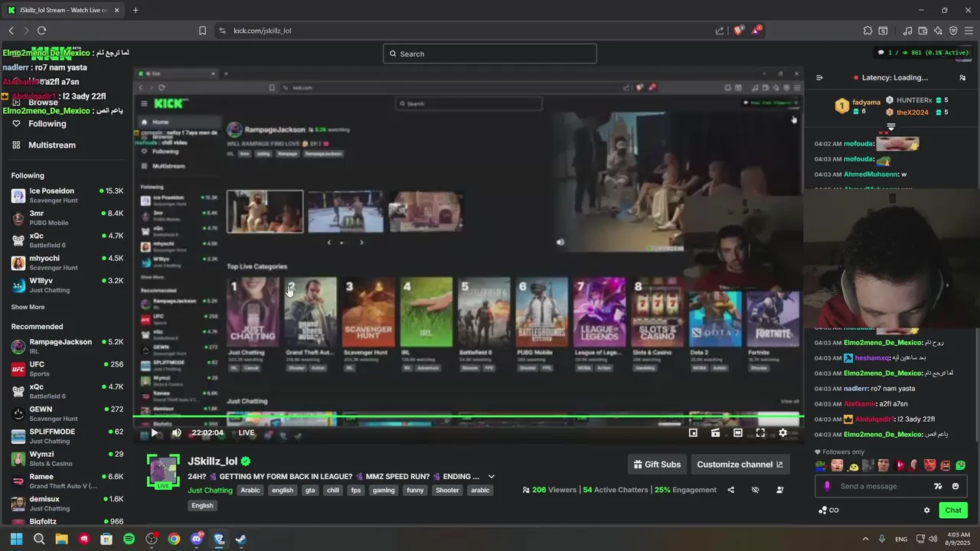Open browser extensions puzzle icon
This screenshot has width=980, height=551.
[867, 31]
